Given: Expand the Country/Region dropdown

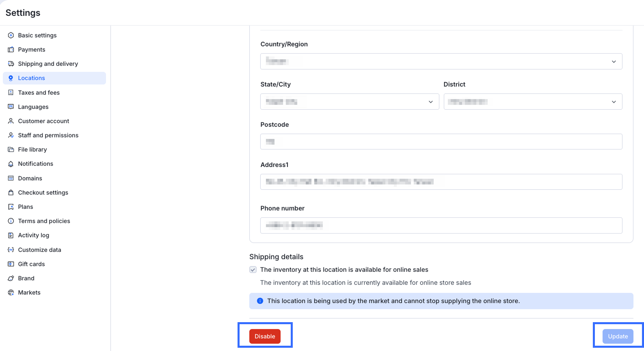Looking at the screenshot, I should 441,61.
